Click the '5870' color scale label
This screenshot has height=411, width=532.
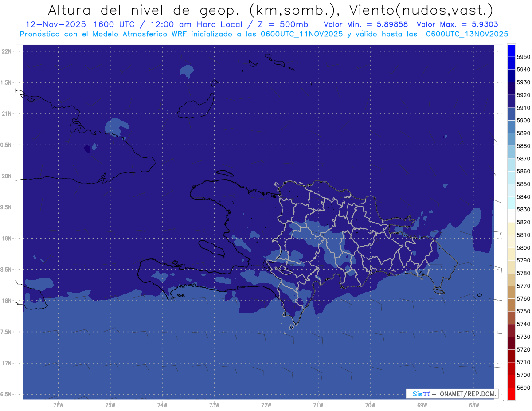pyautogui.click(x=524, y=159)
